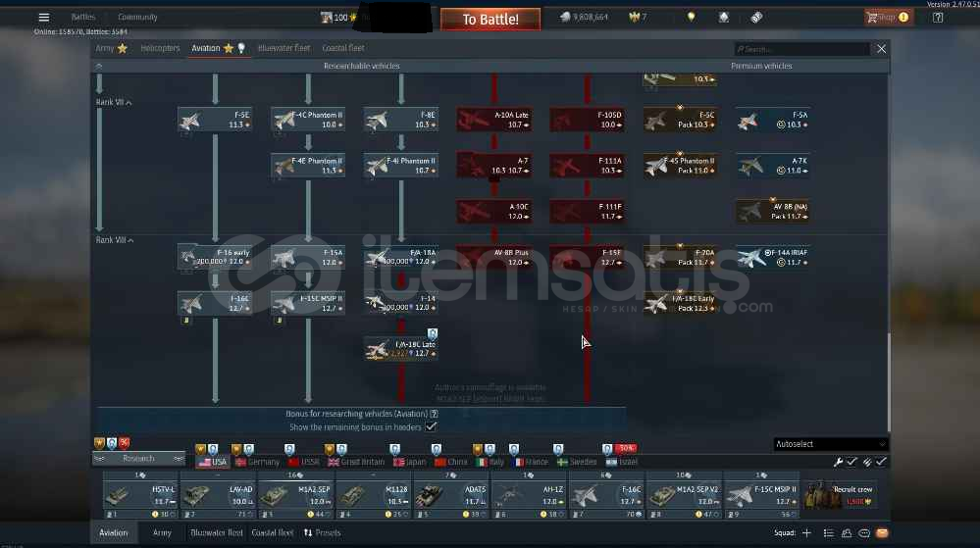The width and height of the screenshot is (980, 548).
Task: Select the bottom Aviation preset tab
Action: [x=114, y=533]
